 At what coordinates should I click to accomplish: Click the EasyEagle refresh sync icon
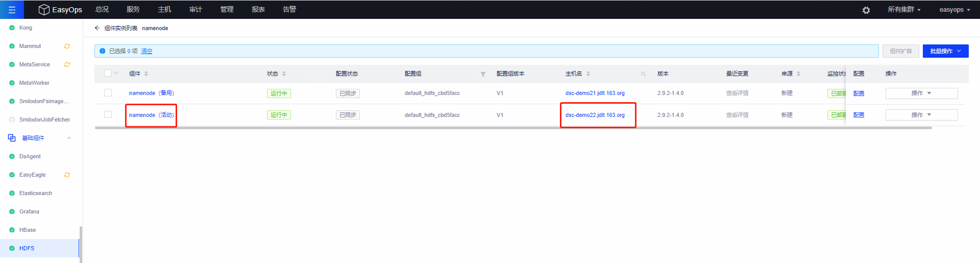coord(67,175)
